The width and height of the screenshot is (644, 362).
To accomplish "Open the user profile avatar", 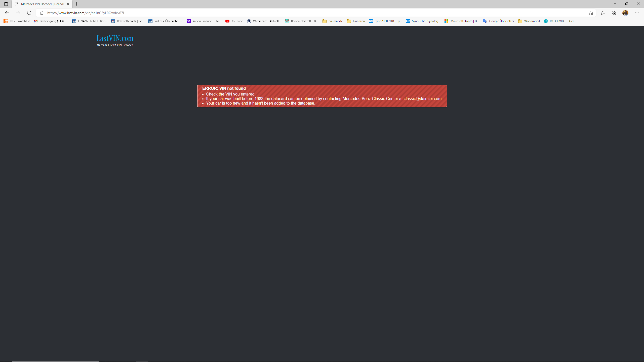I will [x=625, y=13].
